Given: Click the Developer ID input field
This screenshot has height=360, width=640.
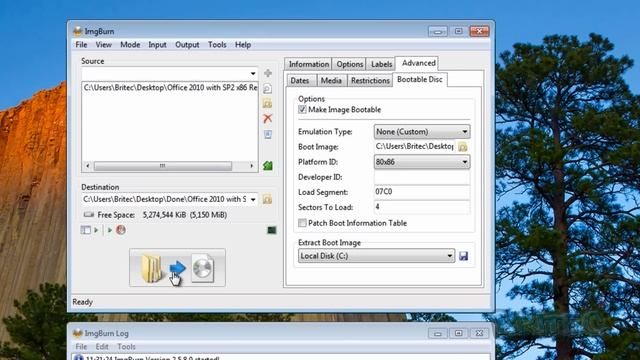Looking at the screenshot, I should [x=422, y=177].
